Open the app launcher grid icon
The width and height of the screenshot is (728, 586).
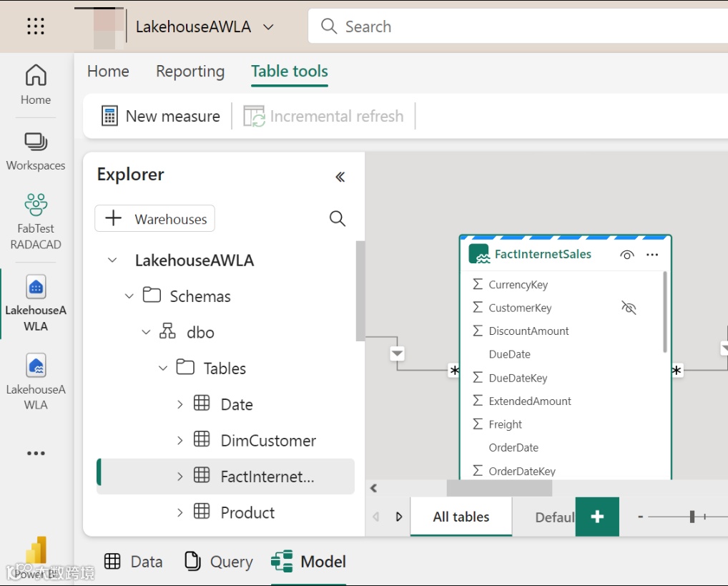(x=36, y=26)
